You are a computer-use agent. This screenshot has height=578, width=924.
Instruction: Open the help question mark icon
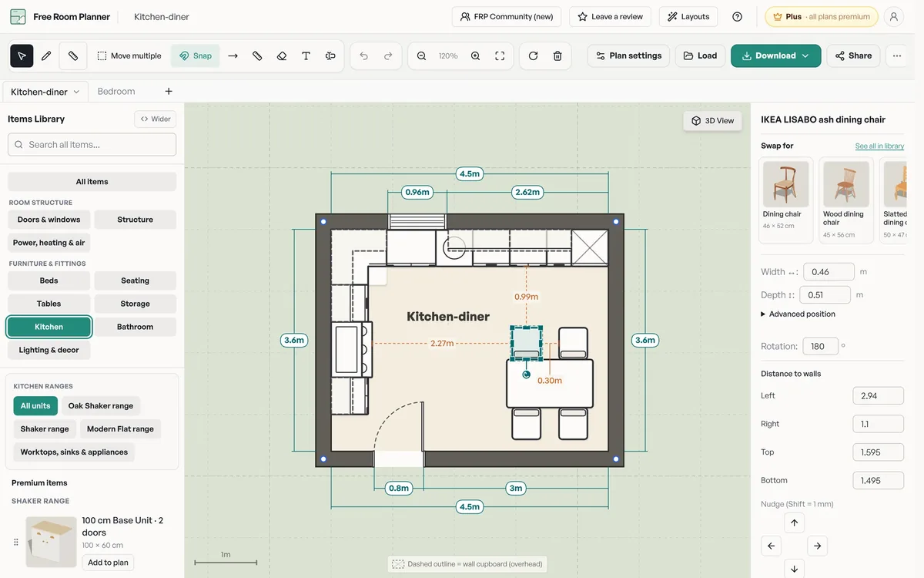737,16
